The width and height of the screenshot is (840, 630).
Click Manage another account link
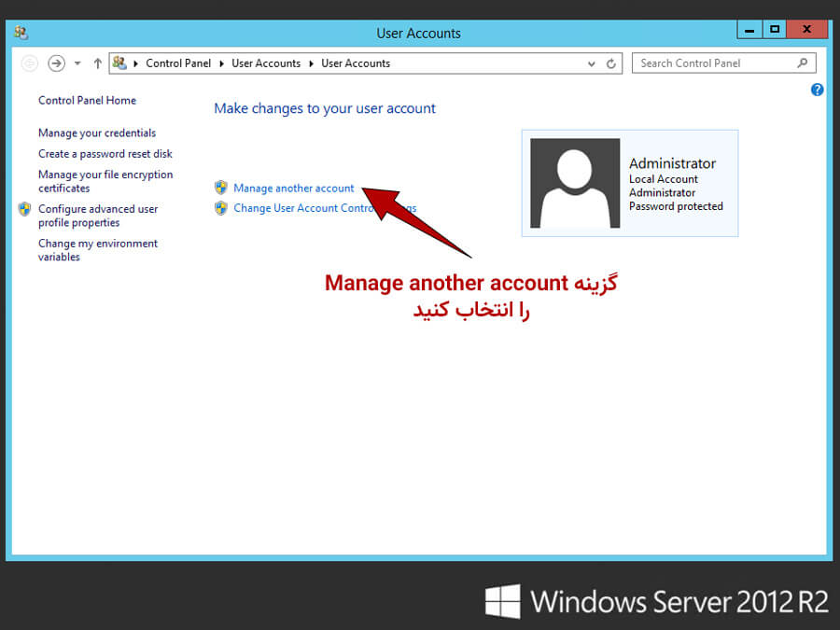pos(294,188)
